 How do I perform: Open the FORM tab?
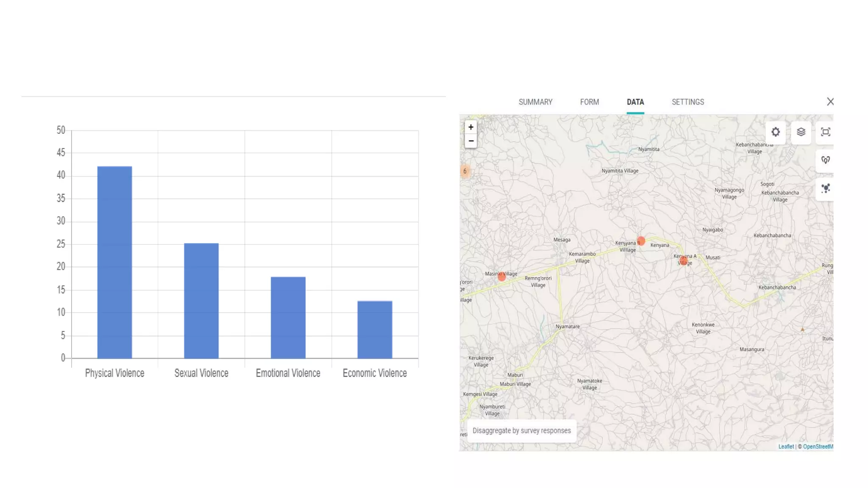(x=589, y=102)
